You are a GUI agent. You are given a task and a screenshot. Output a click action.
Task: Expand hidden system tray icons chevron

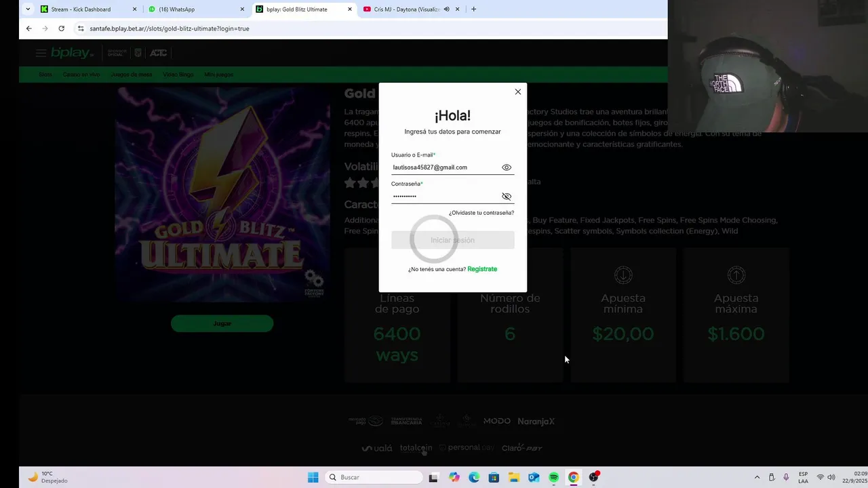757,477
